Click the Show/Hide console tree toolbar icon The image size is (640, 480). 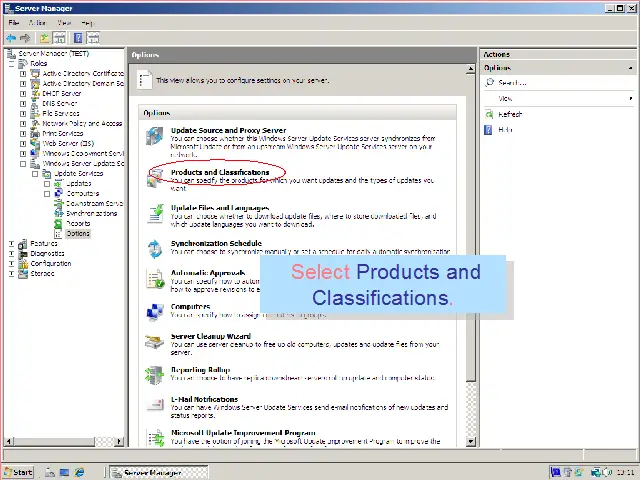[x=59, y=38]
